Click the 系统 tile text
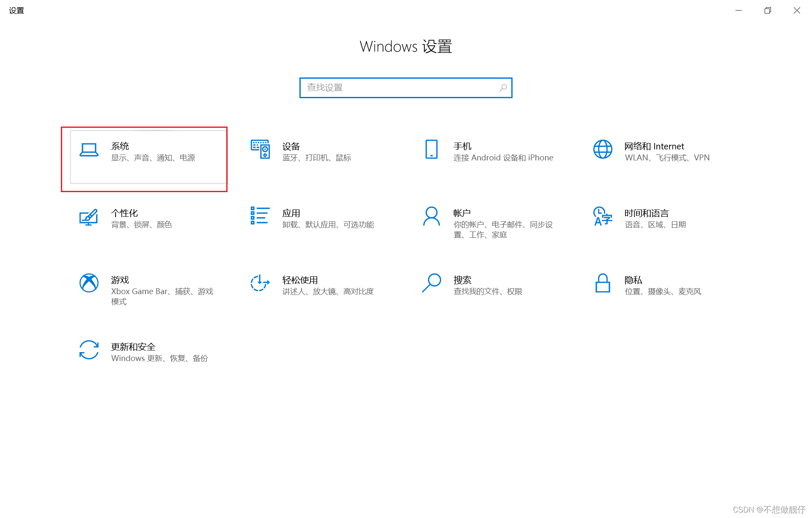Image resolution: width=812 pixels, height=518 pixels. point(120,146)
